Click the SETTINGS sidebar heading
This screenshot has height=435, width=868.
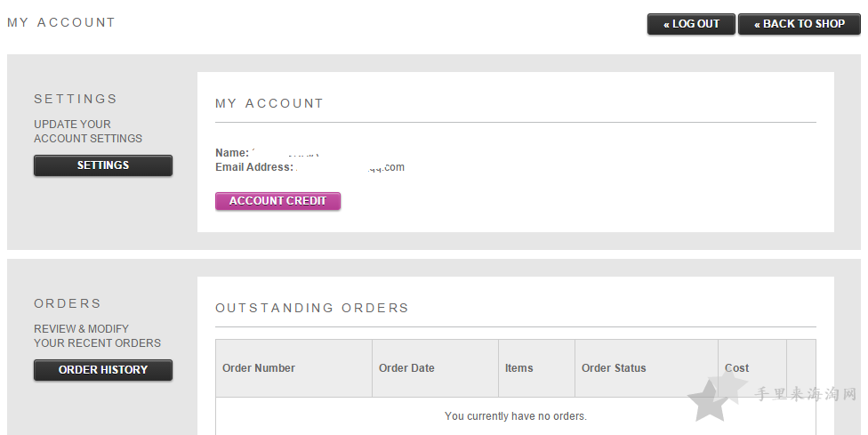[76, 99]
